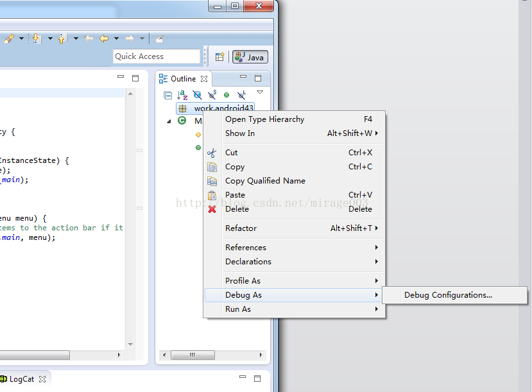
Task: Click the Open Perspective icon
Action: pos(220,56)
